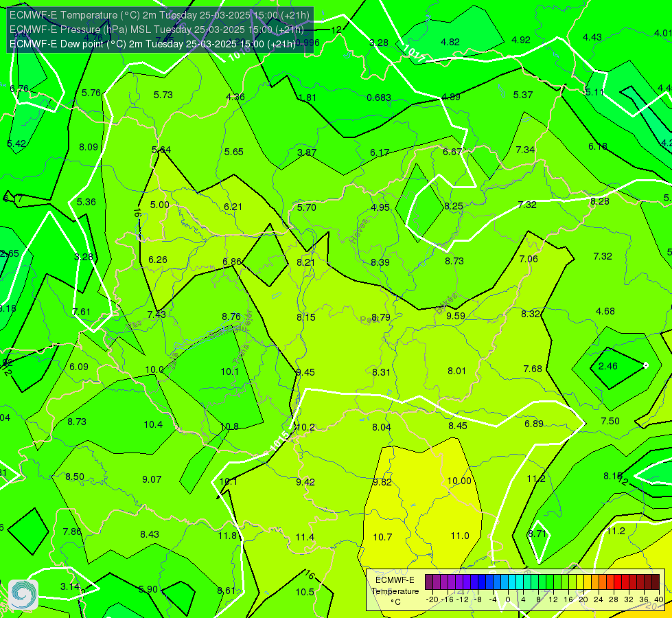
Task: Click the dew point value 6.86
Action: coord(232,262)
